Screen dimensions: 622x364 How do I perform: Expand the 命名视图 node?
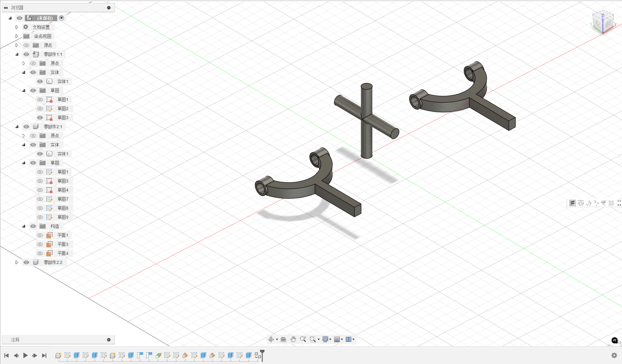17,36
